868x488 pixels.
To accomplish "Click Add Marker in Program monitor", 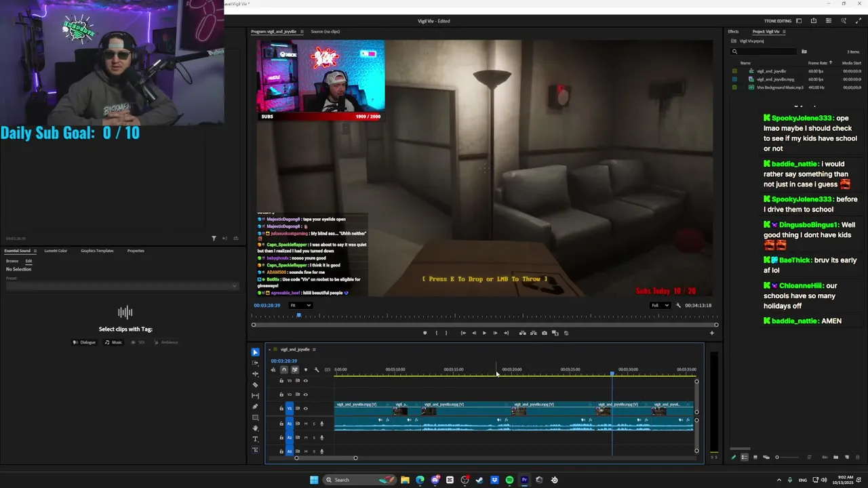I will 425,333.
